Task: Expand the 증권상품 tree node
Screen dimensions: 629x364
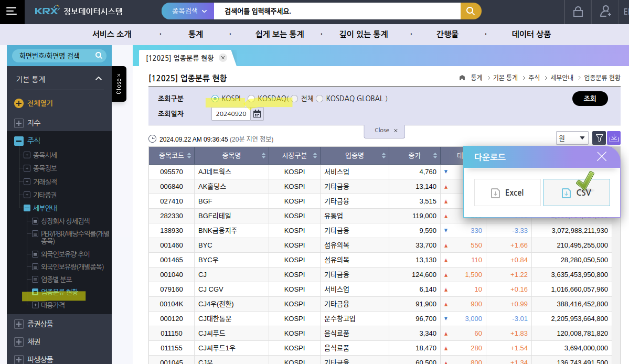Action: click(x=18, y=324)
